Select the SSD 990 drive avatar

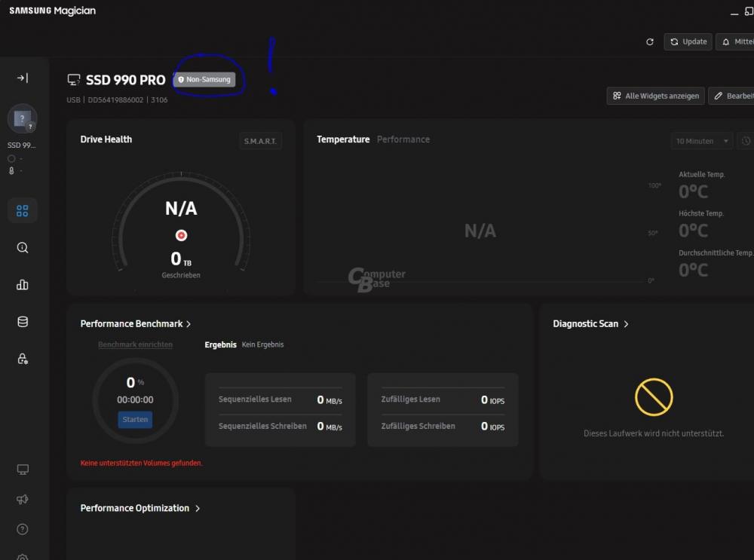[23, 119]
